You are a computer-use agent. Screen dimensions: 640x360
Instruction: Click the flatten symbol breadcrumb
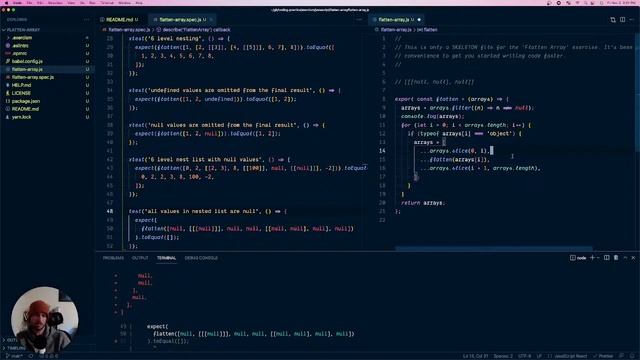pos(430,30)
